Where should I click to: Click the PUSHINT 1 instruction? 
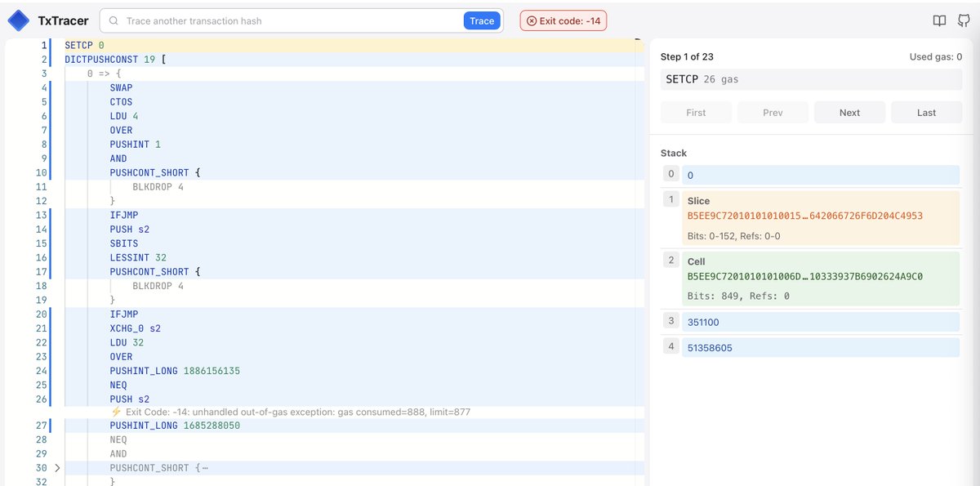point(136,145)
